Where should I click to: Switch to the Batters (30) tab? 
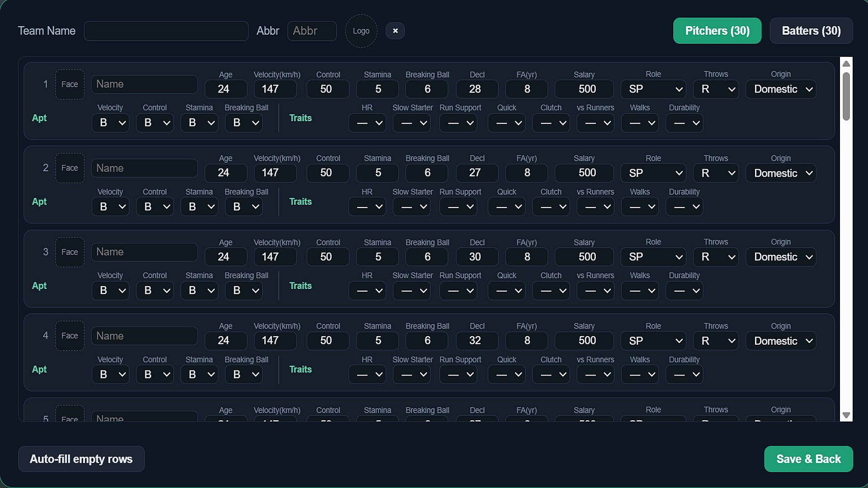[x=811, y=31]
